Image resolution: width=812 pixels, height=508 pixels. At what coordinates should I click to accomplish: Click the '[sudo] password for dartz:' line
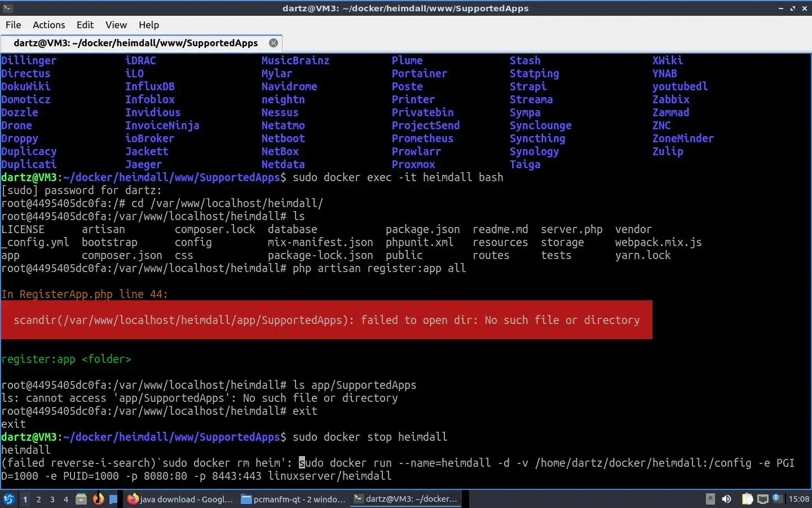pos(82,190)
